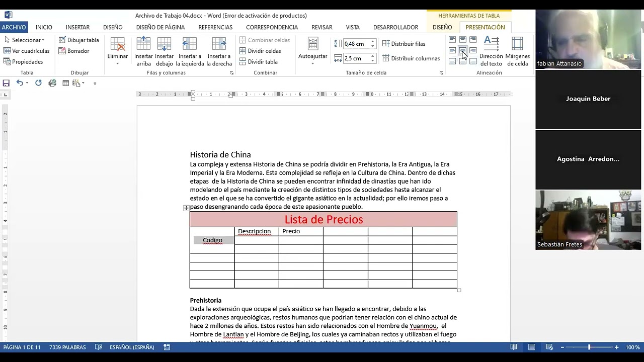Switch to Read Mode view in status bar

pos(514,347)
